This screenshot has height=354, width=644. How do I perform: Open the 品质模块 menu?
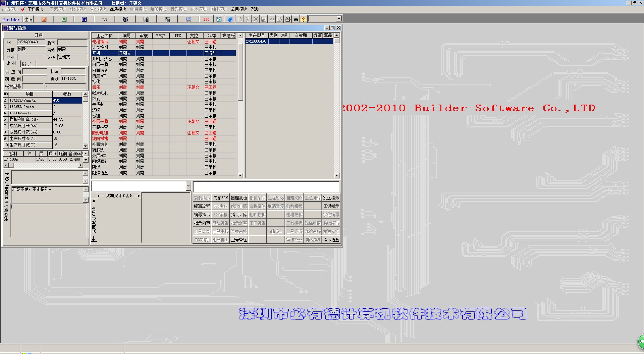pos(118,9)
